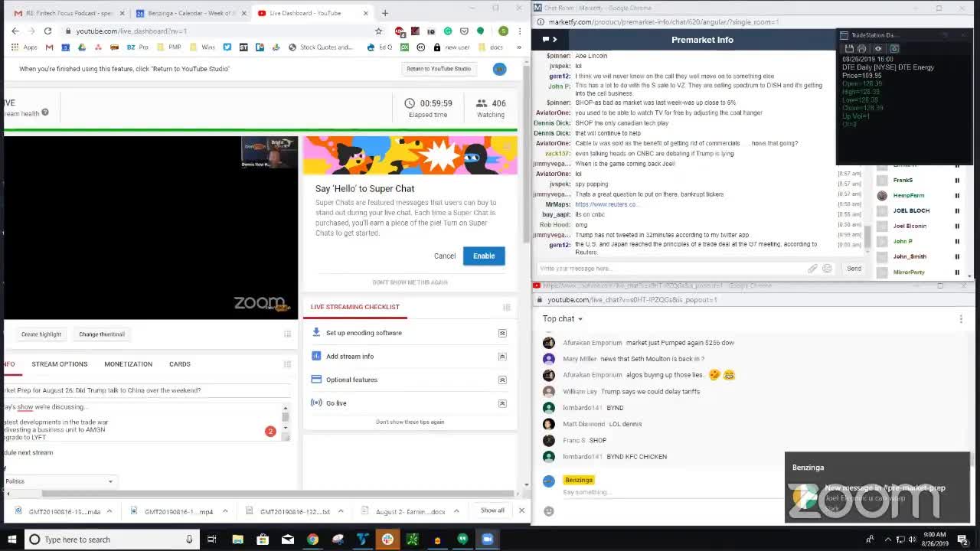The image size is (980, 551).
Task: Open Slack from the Windows taskbar
Action: [387, 540]
